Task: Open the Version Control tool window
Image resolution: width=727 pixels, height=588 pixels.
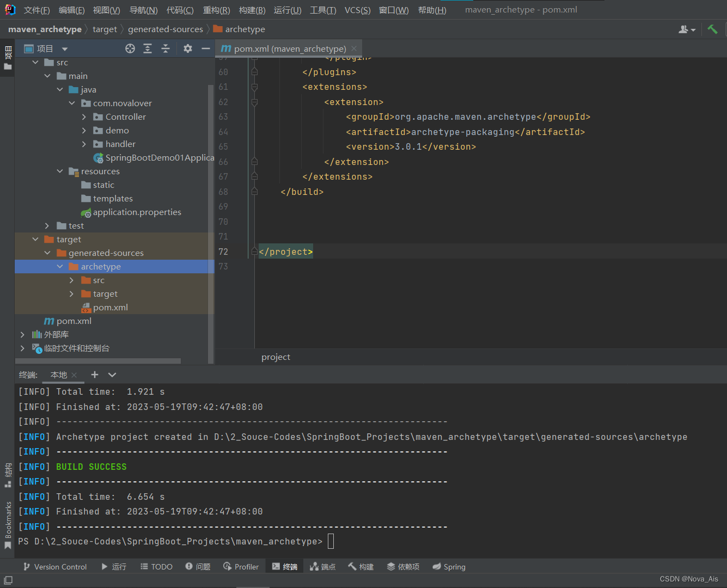Action: [x=54, y=566]
